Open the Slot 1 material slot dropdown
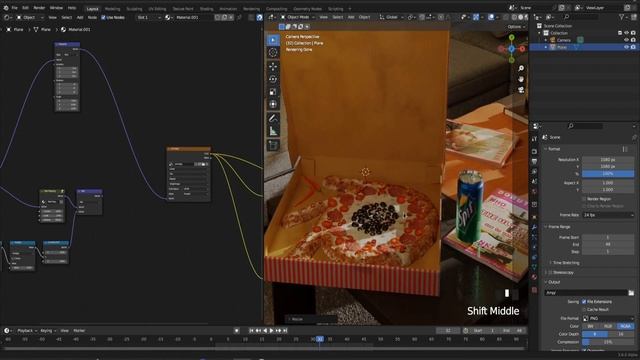Image resolution: width=640 pixels, height=360 pixels. coord(149,18)
